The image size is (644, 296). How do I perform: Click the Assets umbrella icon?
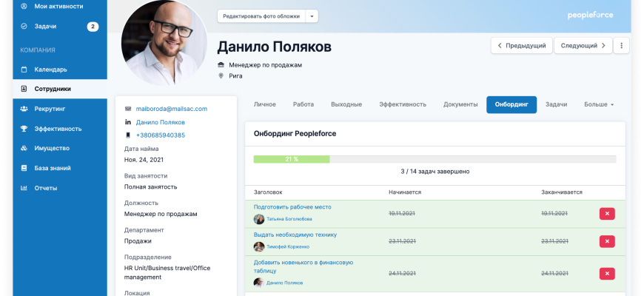click(x=24, y=148)
